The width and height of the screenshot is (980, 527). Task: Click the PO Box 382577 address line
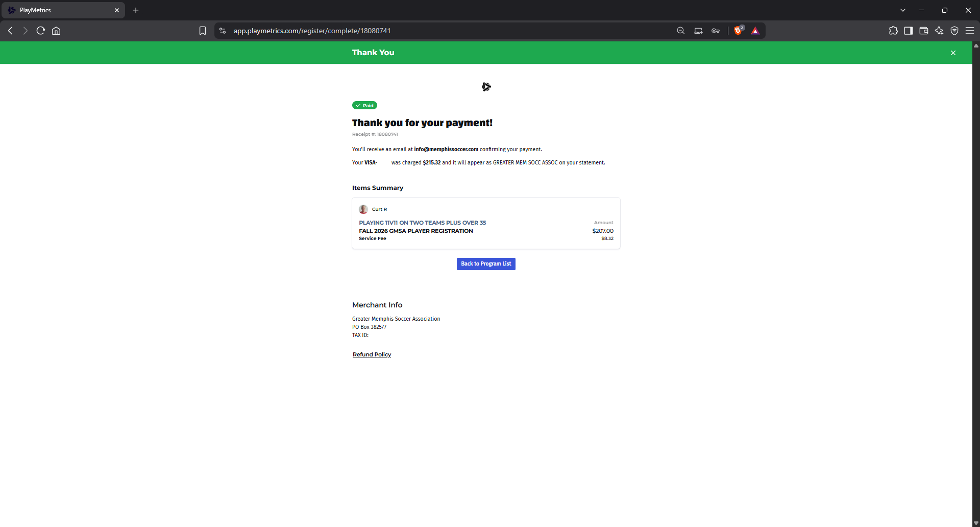pyautogui.click(x=370, y=327)
